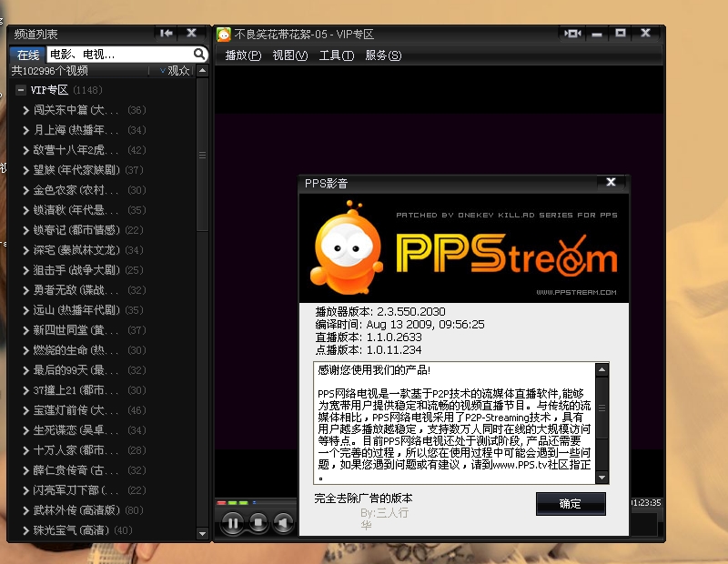The image size is (728, 564).
Task: Select 珠光宝气 (高清) in channel list
Action: 71,529
